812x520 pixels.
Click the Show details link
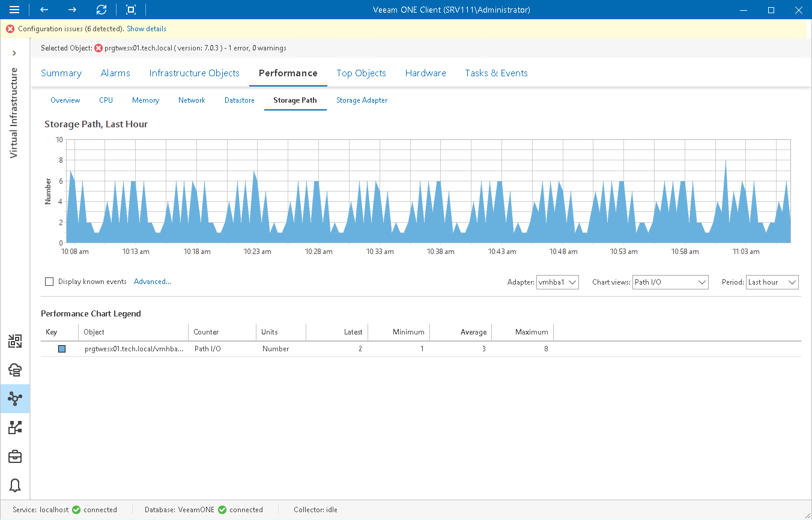point(146,28)
